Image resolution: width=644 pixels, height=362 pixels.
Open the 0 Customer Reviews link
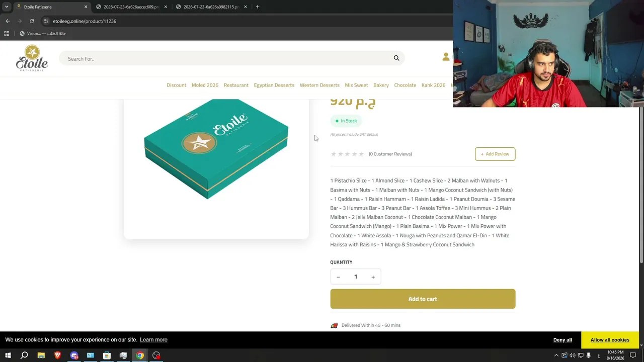pyautogui.click(x=390, y=154)
